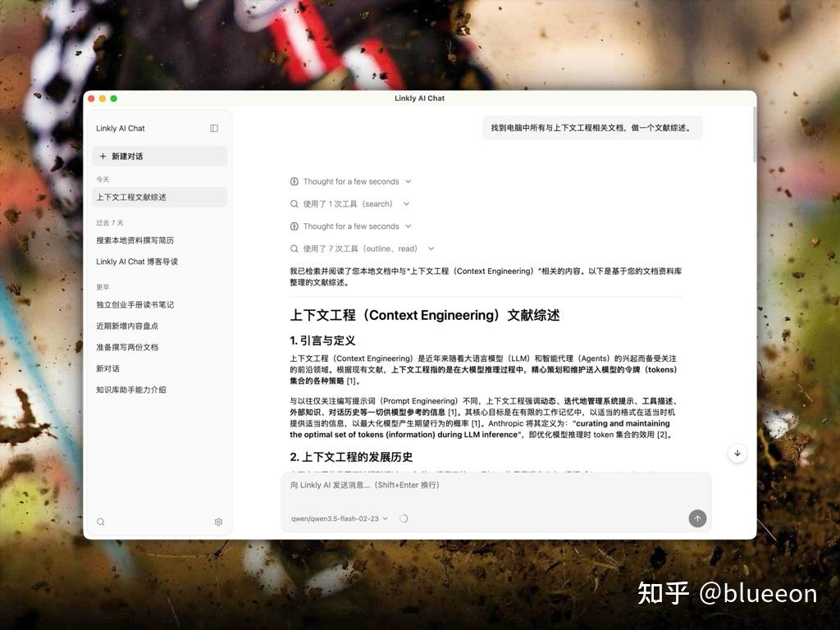Image resolution: width=840 pixels, height=630 pixels.
Task: Click the heading 1. 引言与定义
Action: click(322, 340)
